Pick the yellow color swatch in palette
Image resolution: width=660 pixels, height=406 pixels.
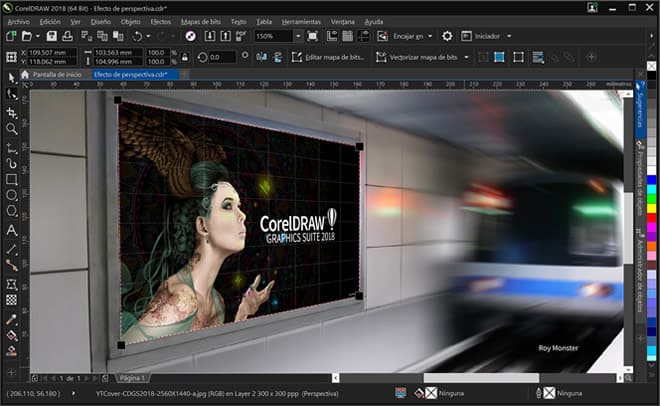652,208
